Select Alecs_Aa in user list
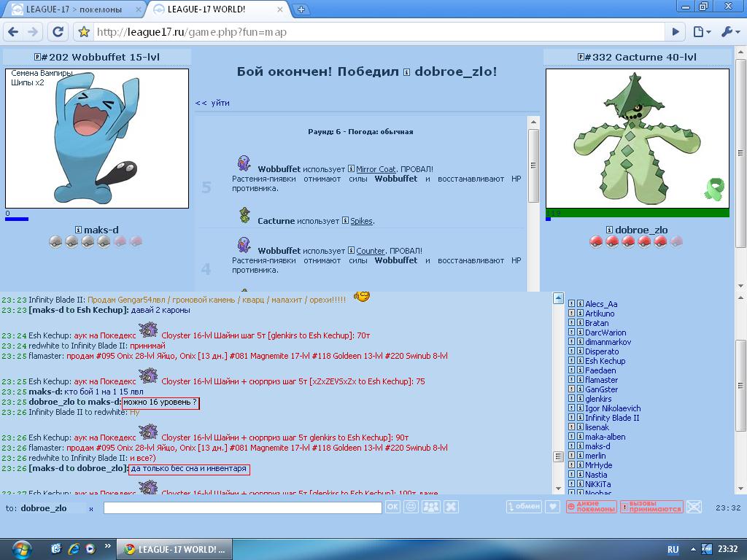Viewport: 747px width, 560px height. [601, 304]
